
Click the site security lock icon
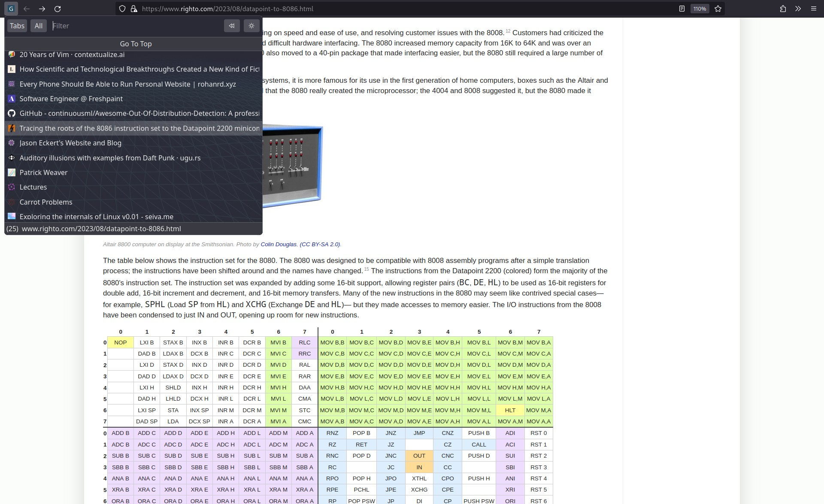[x=133, y=9]
